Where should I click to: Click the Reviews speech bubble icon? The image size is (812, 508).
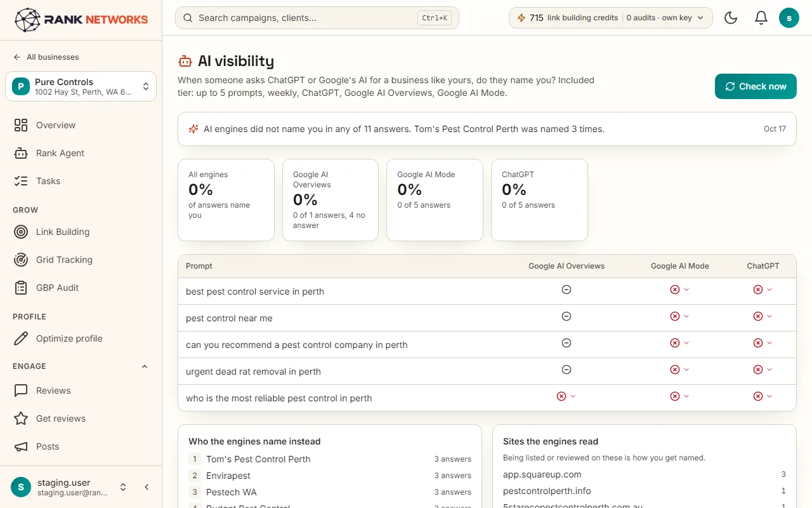(x=21, y=391)
